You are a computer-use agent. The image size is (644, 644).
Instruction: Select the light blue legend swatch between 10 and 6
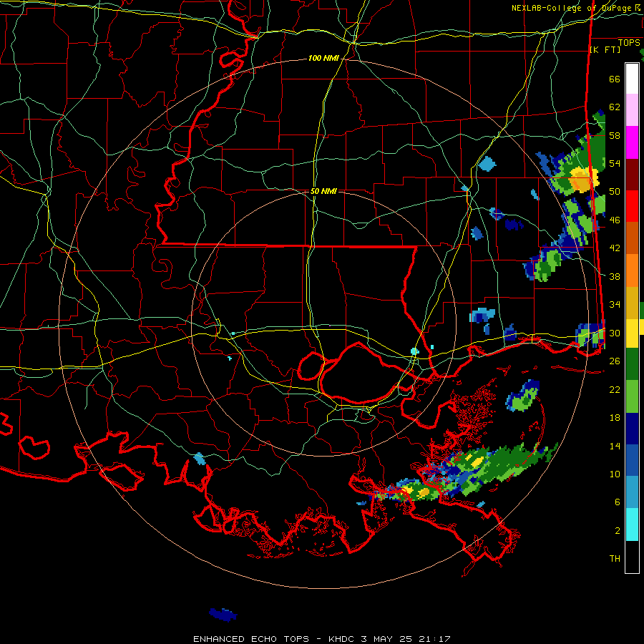coord(632,492)
